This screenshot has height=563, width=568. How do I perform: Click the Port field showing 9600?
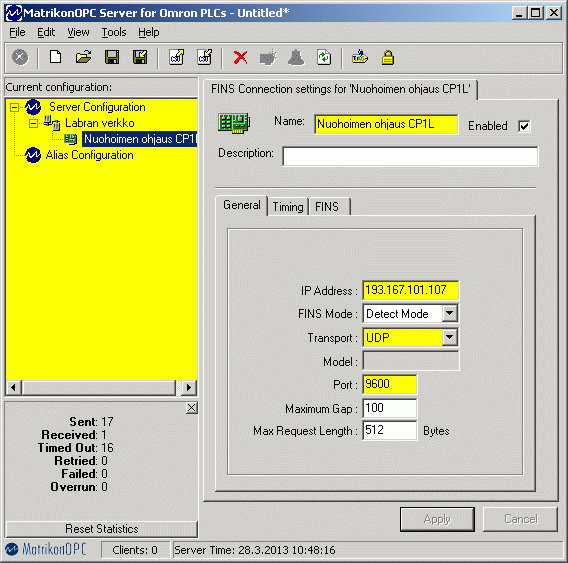coord(389,384)
